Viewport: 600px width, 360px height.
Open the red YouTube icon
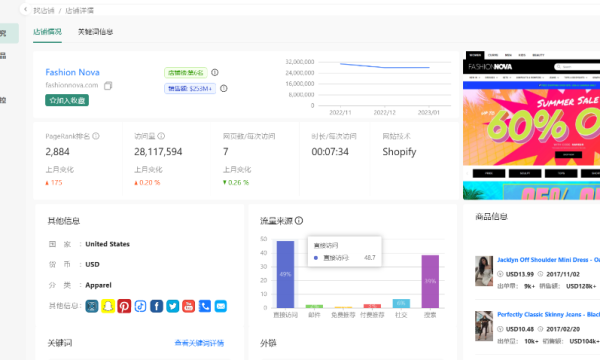189,306
